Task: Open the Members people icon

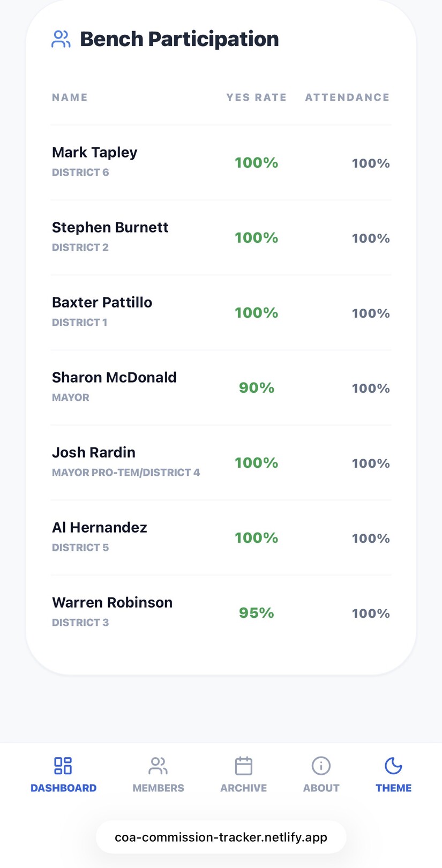Action: [158, 766]
